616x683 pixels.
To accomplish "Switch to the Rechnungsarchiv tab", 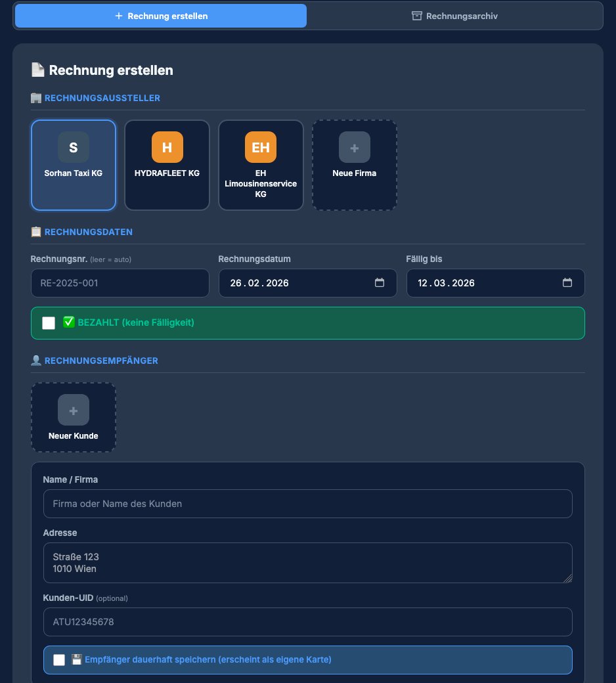I will coord(454,16).
